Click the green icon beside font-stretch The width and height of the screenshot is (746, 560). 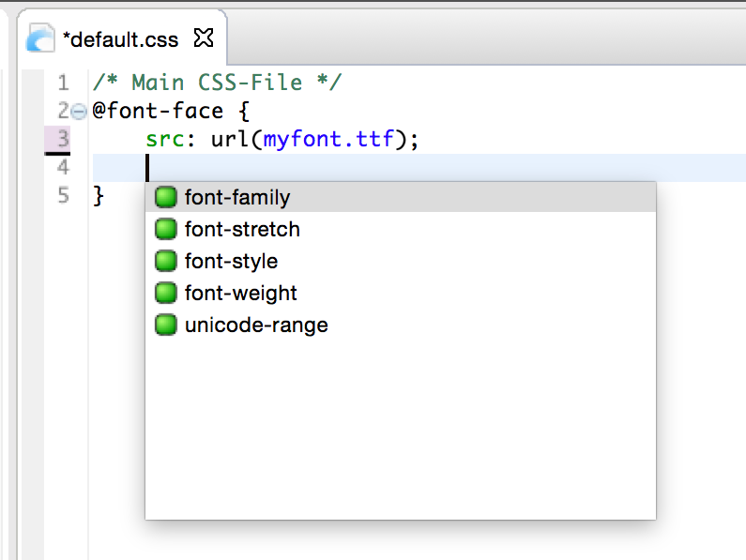coord(166,229)
